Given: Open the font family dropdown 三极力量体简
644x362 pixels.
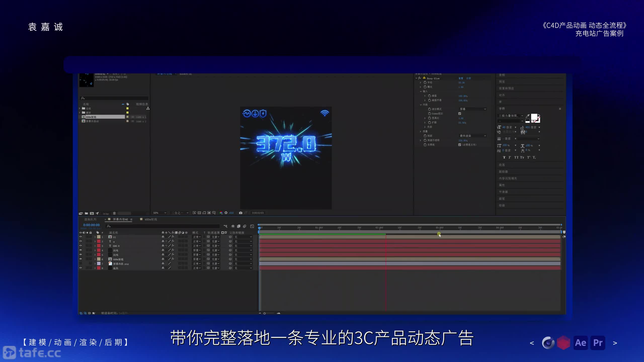Looking at the screenshot, I should click(511, 116).
